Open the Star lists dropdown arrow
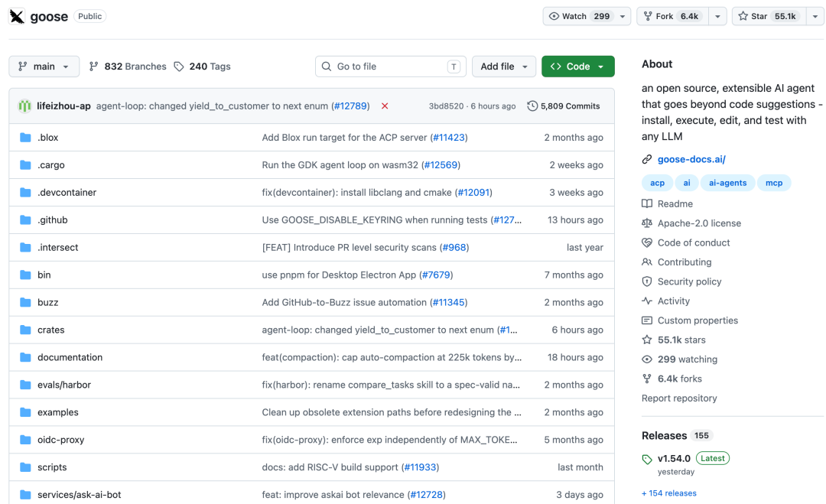This screenshot has height=504, width=826. coord(815,16)
